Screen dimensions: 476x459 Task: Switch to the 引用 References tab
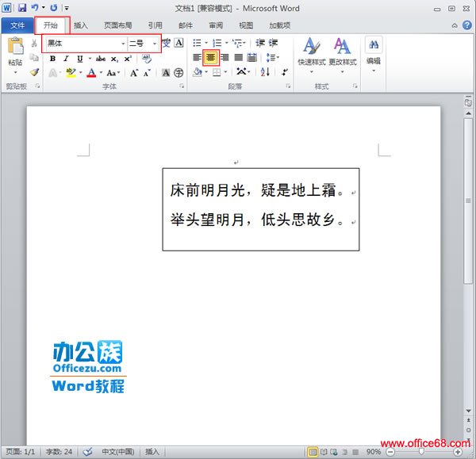pyautogui.click(x=155, y=25)
